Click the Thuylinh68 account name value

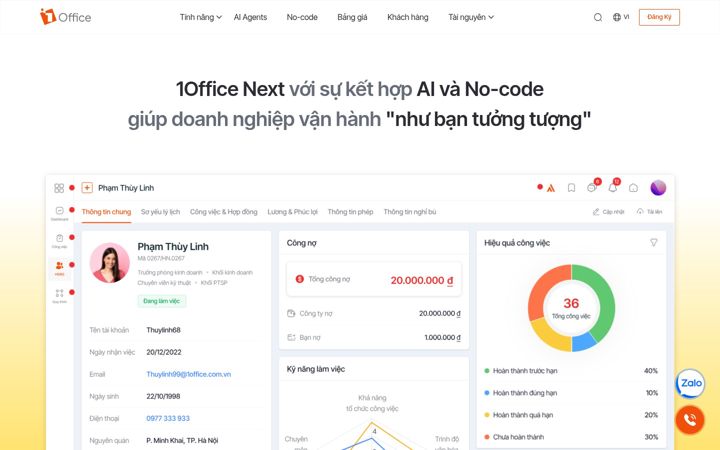point(163,330)
